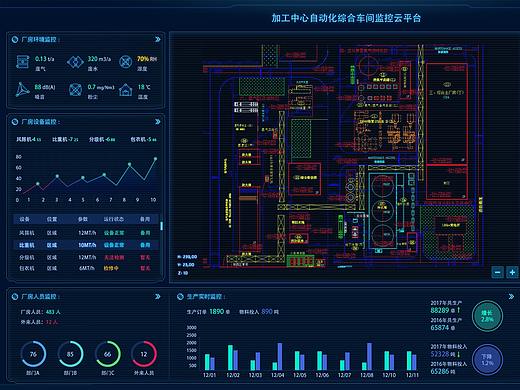Click the 位置 column header in device table

[x=52, y=219]
